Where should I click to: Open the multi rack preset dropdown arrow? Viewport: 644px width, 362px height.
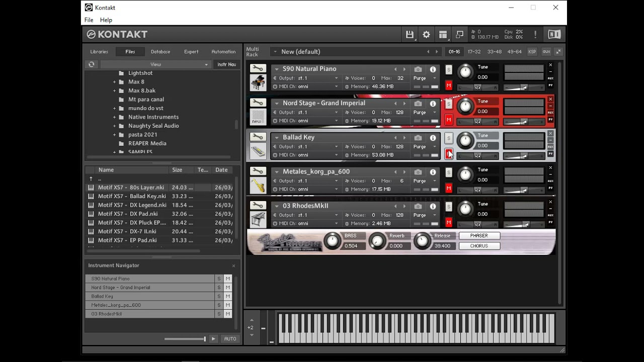[x=275, y=52]
